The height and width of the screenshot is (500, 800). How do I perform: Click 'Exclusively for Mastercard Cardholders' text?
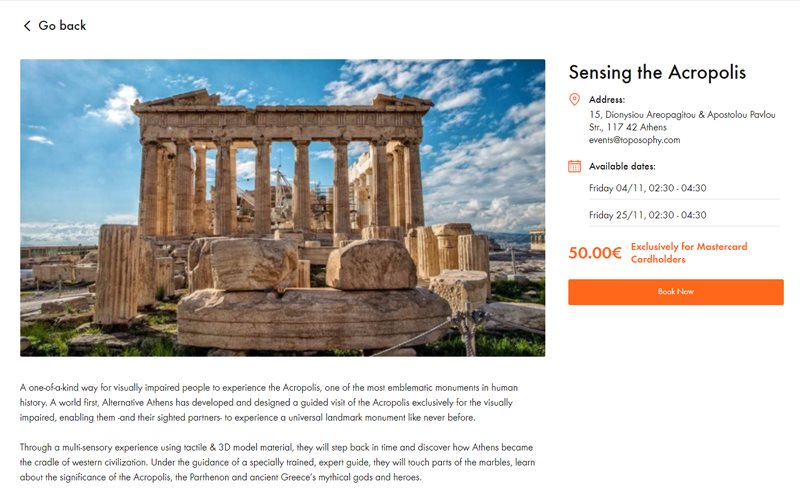click(x=689, y=253)
